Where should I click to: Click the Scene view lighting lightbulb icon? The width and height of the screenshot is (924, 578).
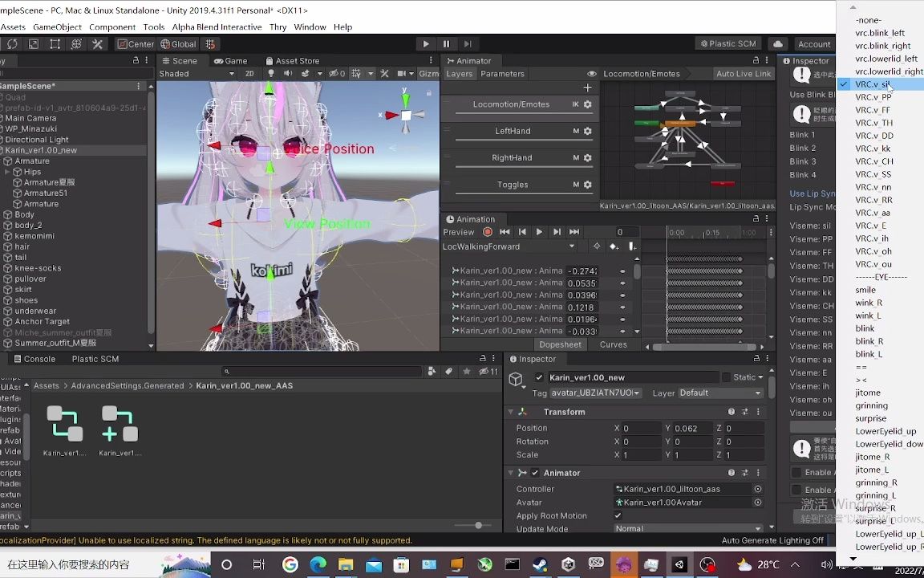click(271, 73)
